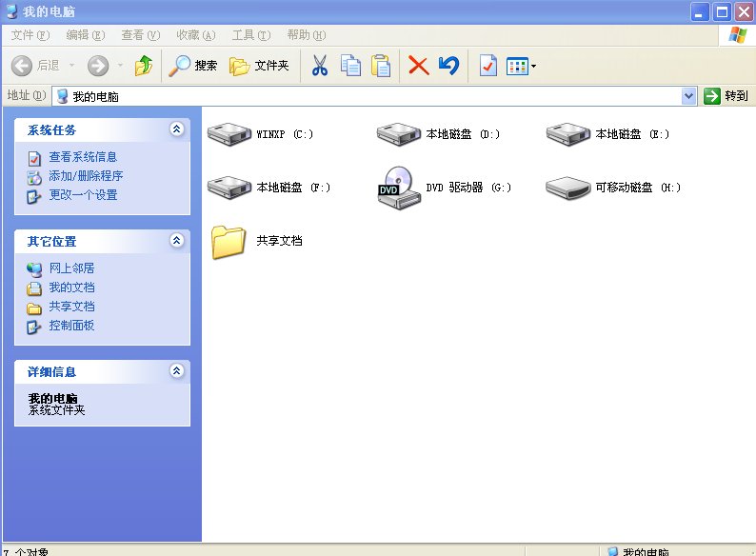Select the 本地磁盘 (D:) drive icon
Viewport: 756px width, 556px height.
399,134
